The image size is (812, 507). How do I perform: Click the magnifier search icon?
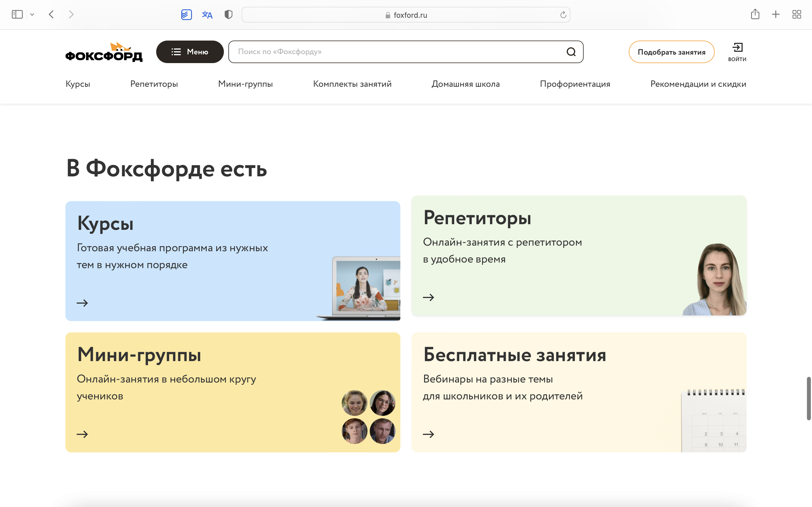(x=571, y=52)
